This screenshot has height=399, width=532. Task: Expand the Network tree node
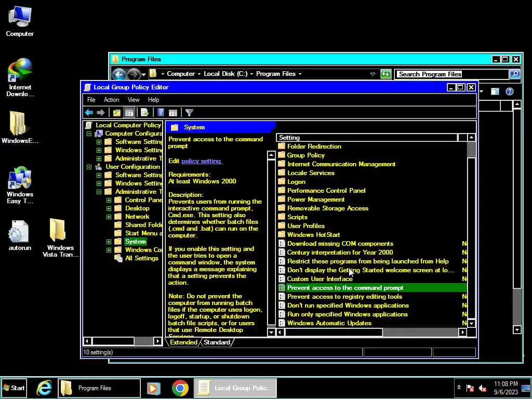coord(109,217)
